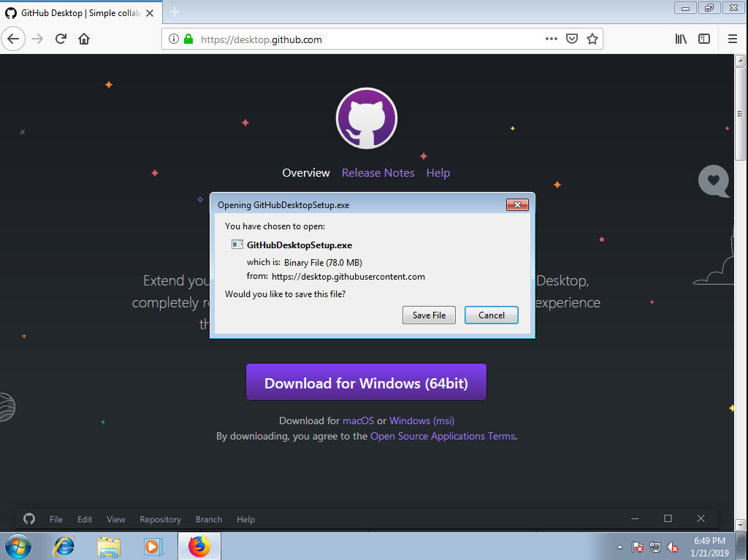The width and height of the screenshot is (748, 560).
Task: Click the GitHub Desktop purple logo
Action: (367, 118)
